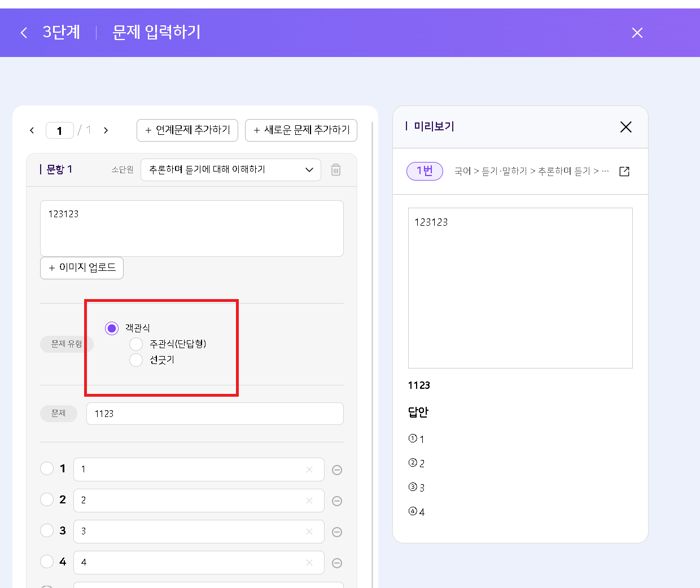This screenshot has height=588, width=700.
Task: Click the page number field showing 1
Action: [59, 130]
